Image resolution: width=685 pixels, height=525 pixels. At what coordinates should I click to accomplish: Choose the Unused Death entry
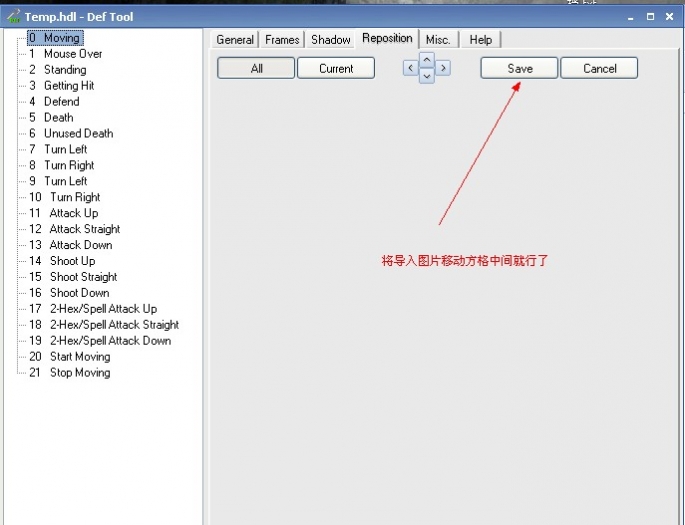[78, 134]
